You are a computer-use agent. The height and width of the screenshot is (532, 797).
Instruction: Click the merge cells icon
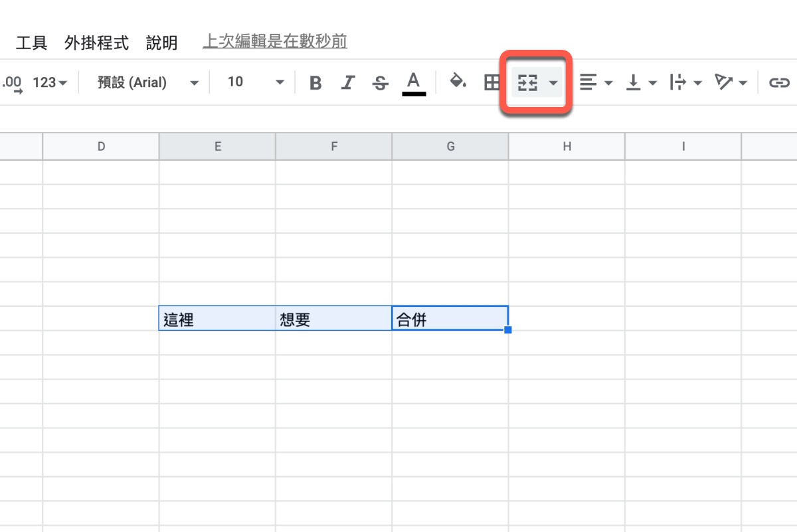(527, 83)
